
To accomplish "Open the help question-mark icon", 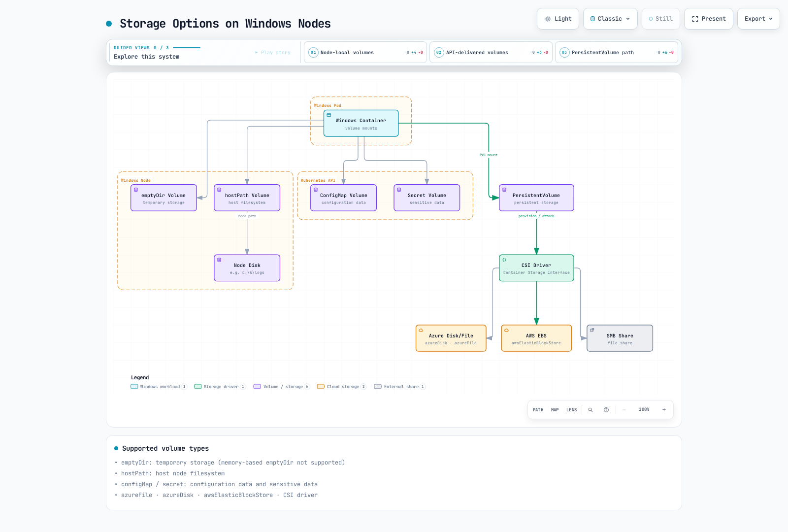I will [x=606, y=410].
